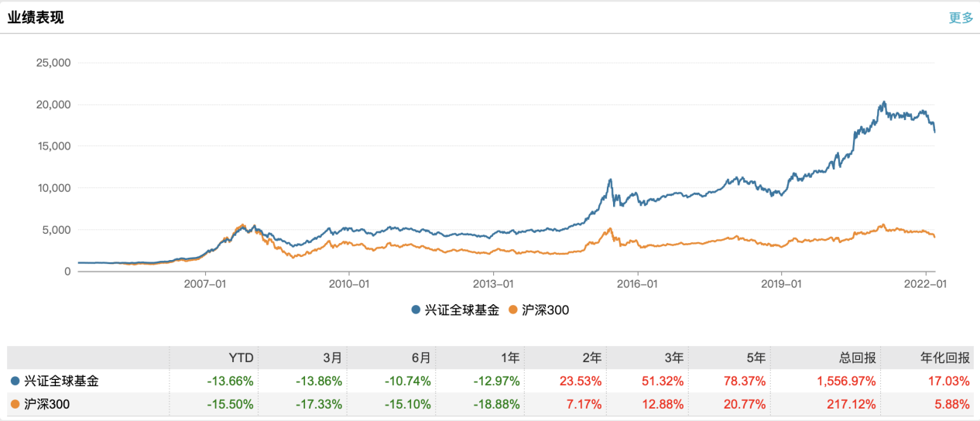Click the 2019-01 x-axis date label
Screen dimensions: 980x421
[782, 284]
